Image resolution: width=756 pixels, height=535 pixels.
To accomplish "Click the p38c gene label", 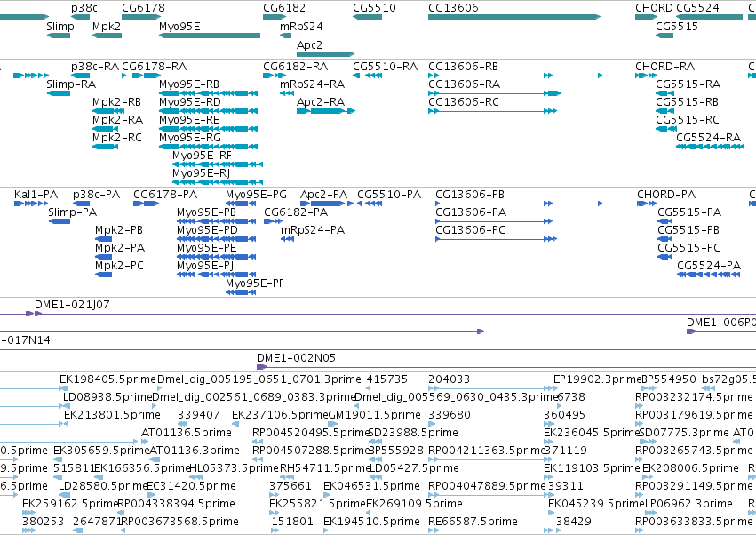I will 84,8.
